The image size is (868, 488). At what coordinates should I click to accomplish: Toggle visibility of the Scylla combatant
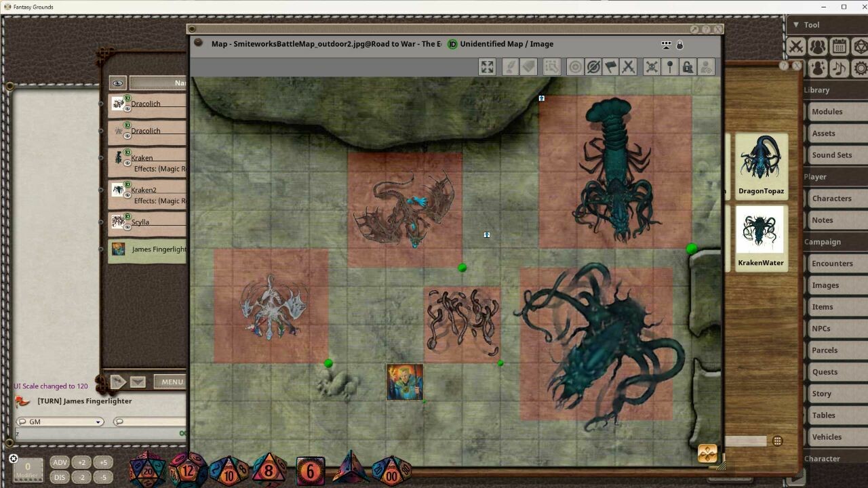[x=129, y=226]
